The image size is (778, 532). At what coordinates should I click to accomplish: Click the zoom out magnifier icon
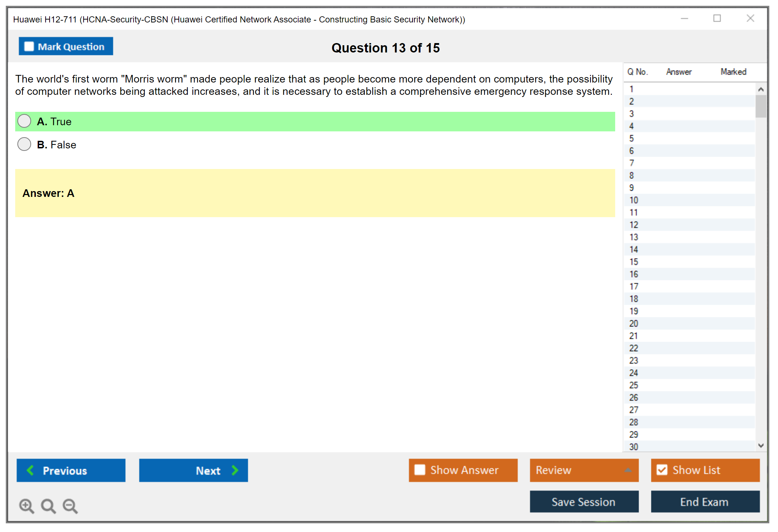pyautogui.click(x=70, y=506)
